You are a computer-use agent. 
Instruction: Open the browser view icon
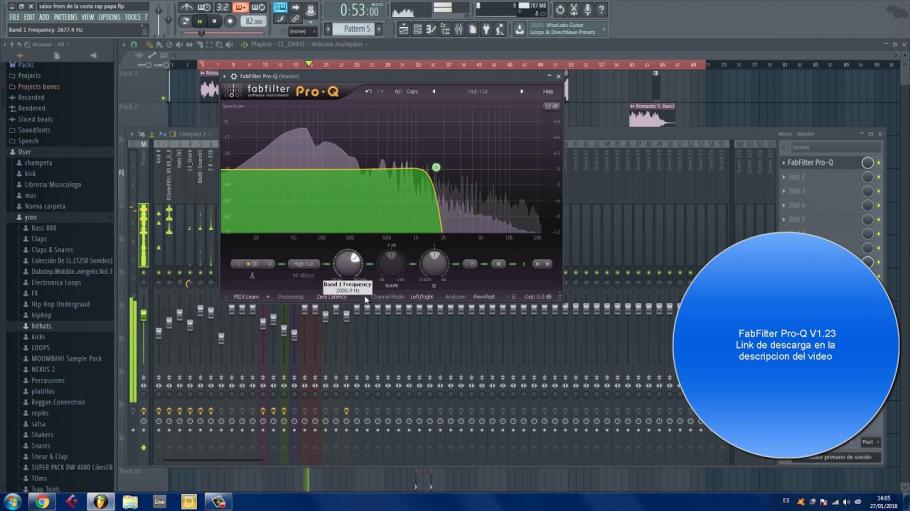(x=445, y=29)
